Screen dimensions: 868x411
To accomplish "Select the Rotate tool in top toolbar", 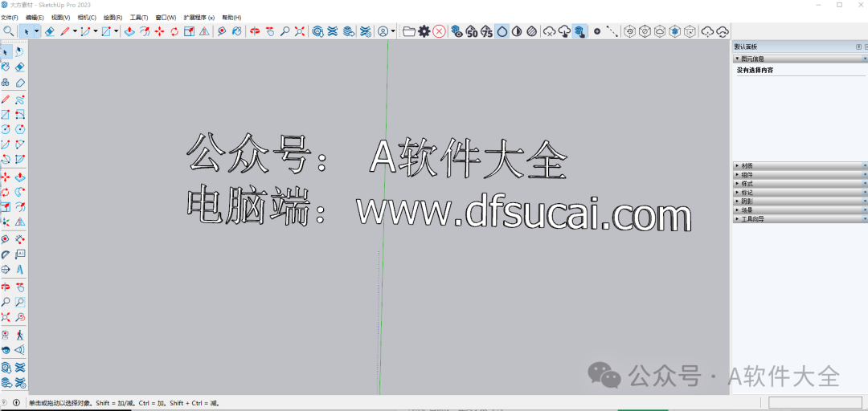I will 174,31.
